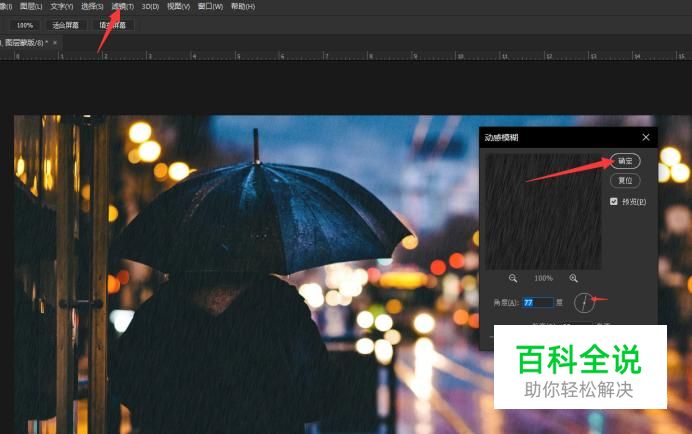Viewport: 692px width, 434px height.
Task: Zoom in the Motion Blur preview
Action: [x=573, y=278]
